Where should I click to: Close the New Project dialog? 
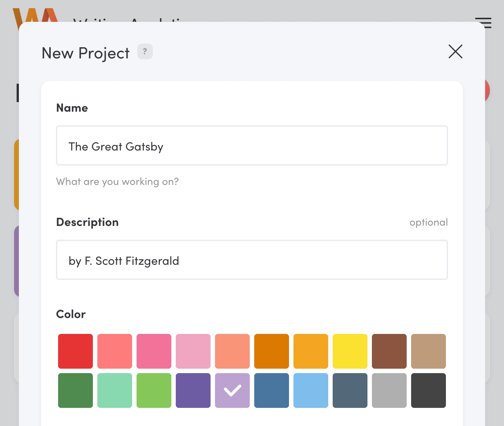coord(456,51)
